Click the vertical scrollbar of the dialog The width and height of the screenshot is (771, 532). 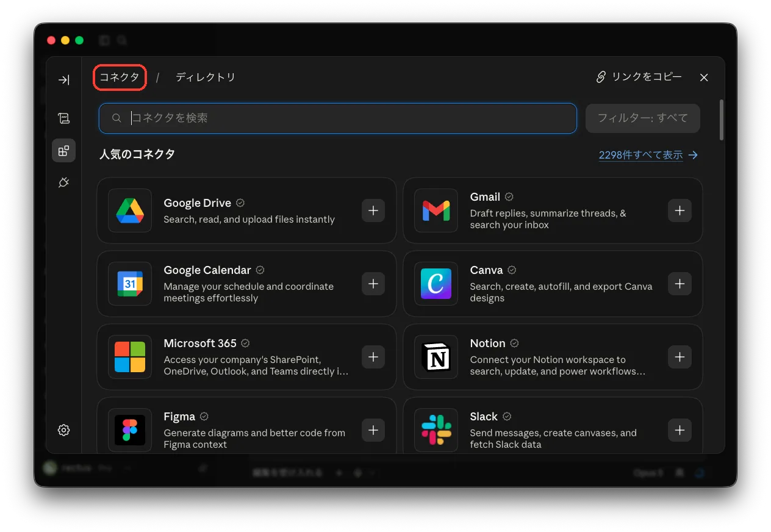[x=722, y=120]
